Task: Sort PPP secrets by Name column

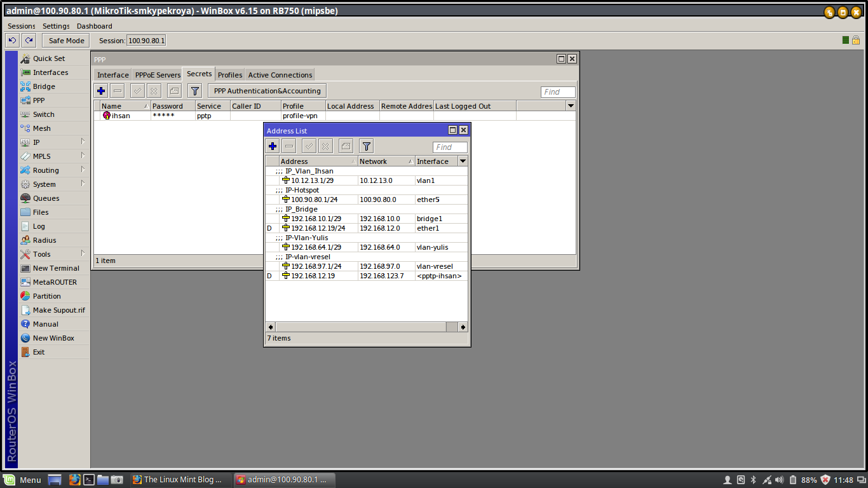Action: click(x=125, y=106)
